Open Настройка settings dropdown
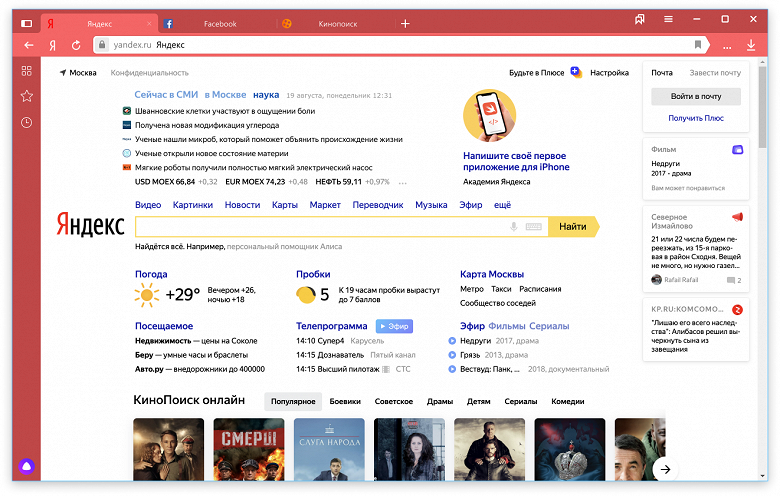 click(x=609, y=73)
